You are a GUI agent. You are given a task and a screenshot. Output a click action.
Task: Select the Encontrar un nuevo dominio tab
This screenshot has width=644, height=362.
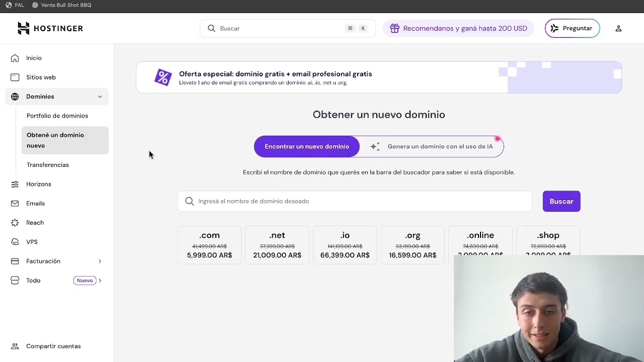[307, 147]
